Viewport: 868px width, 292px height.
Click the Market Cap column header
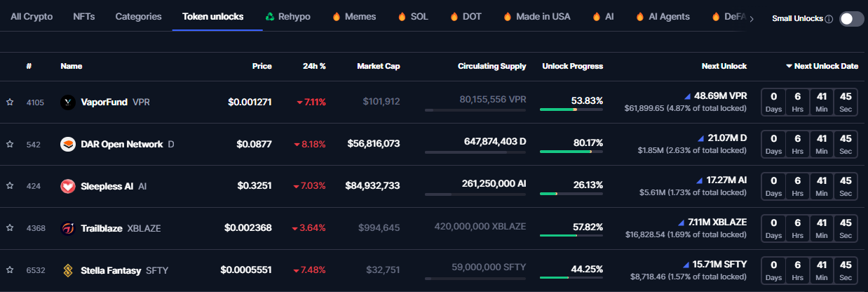coord(378,66)
